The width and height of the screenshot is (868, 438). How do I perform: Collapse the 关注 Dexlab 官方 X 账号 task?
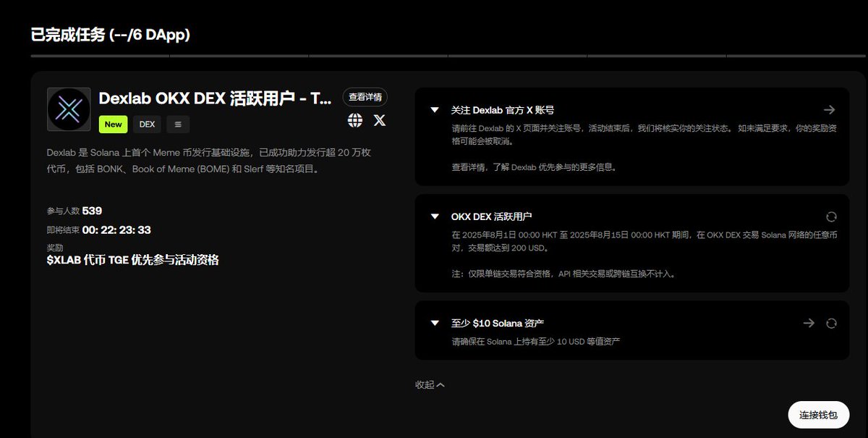tap(435, 110)
